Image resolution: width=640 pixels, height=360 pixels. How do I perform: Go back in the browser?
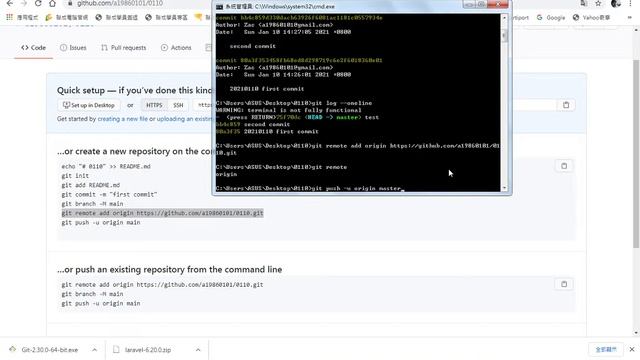click(10, 3)
